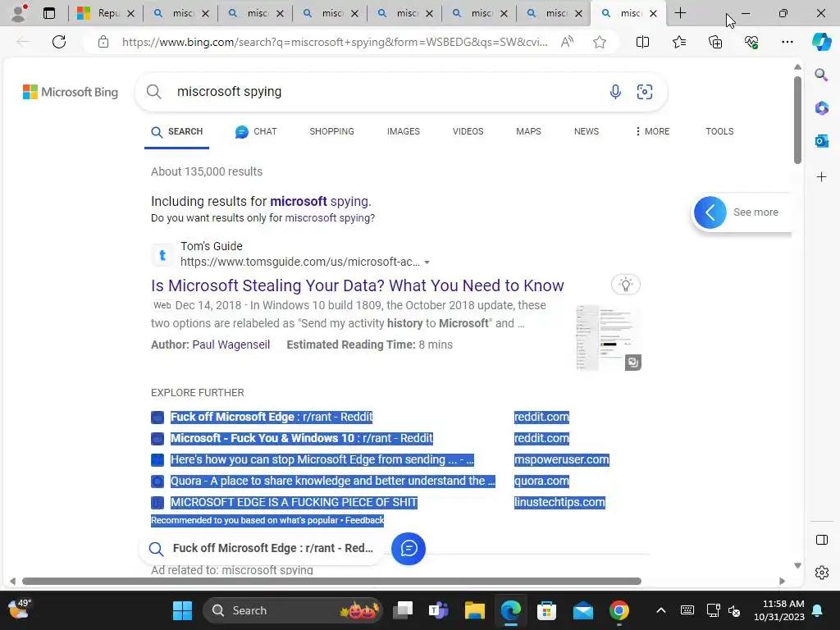Open the clock and date flyout

click(x=779, y=610)
